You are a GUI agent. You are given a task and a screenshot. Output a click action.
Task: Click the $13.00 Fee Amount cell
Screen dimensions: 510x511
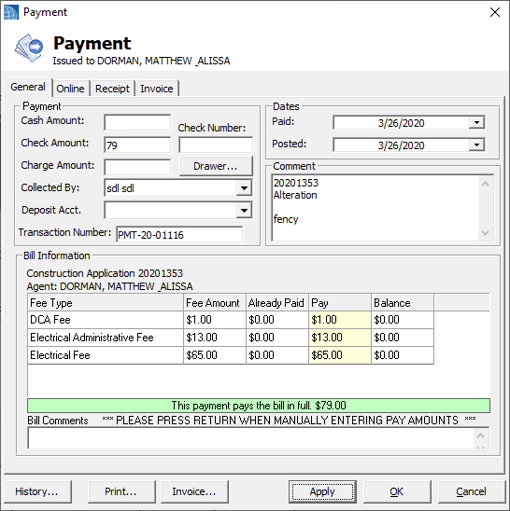(x=215, y=337)
